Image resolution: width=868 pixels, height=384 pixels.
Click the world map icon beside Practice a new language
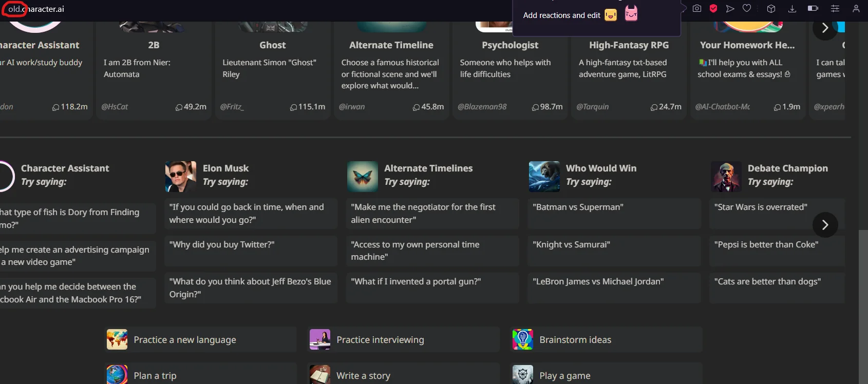click(x=117, y=339)
